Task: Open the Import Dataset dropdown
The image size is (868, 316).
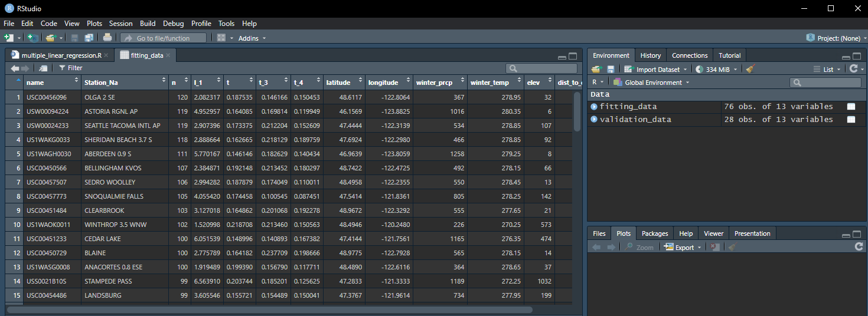Action: click(655, 69)
